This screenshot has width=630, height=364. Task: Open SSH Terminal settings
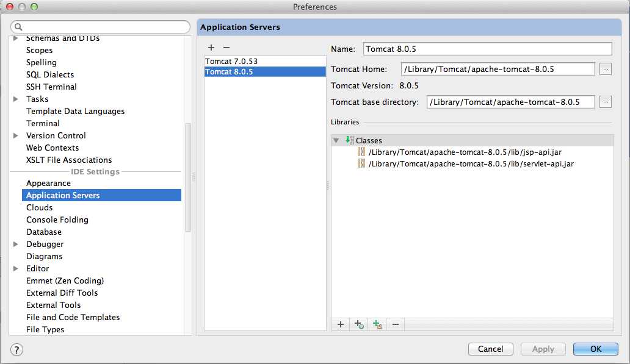pyautogui.click(x=51, y=87)
